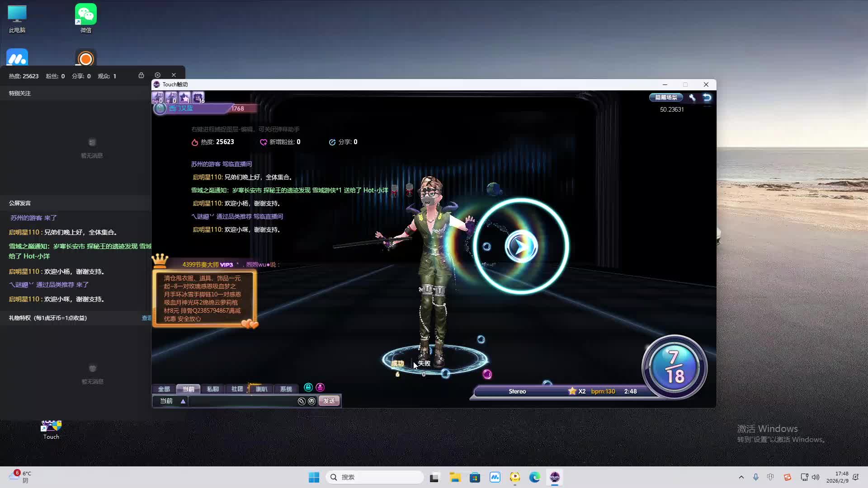This screenshot has height=488, width=868.
Task: Switch to the 系统 chat tab
Action: click(x=286, y=389)
